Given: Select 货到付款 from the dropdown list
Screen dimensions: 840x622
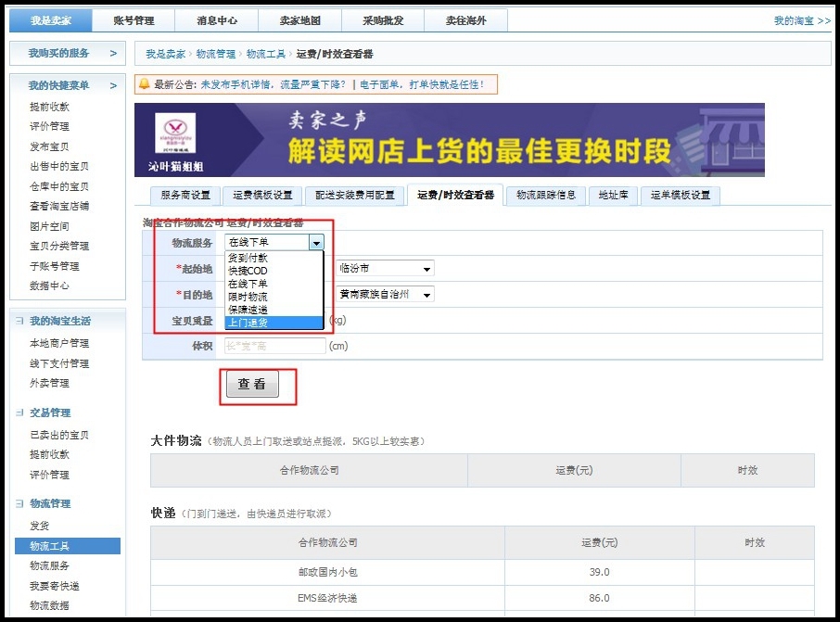Looking at the screenshot, I should tap(274, 258).
